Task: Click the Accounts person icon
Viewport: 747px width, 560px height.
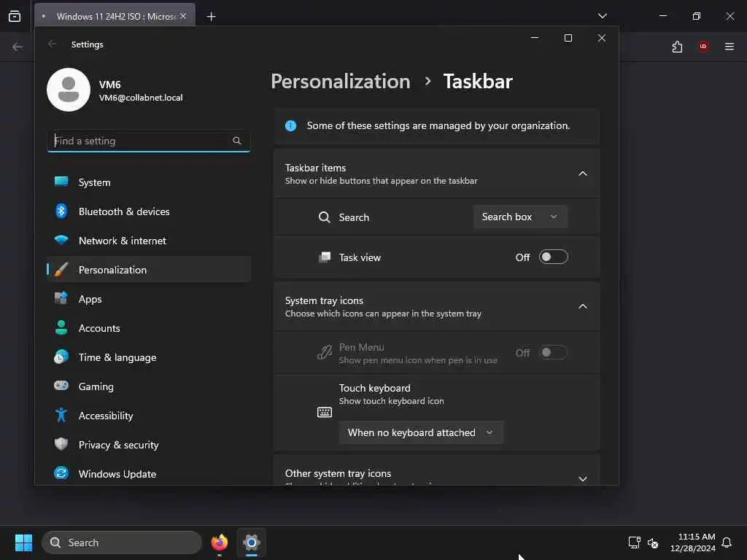Action: [x=61, y=327]
